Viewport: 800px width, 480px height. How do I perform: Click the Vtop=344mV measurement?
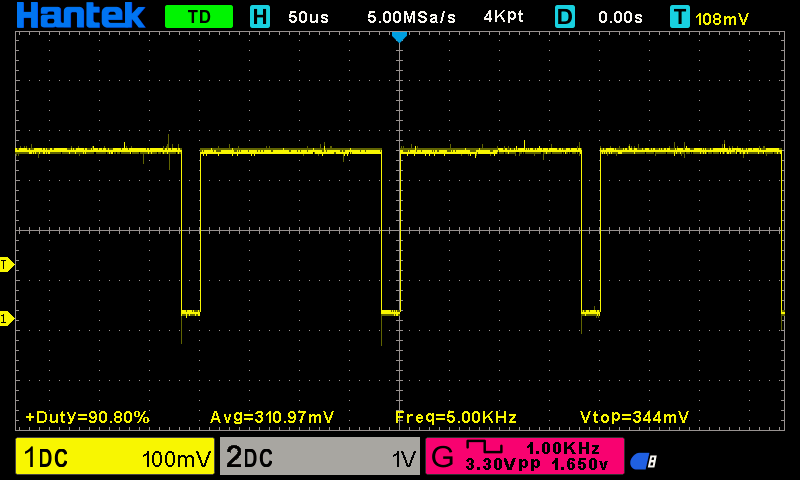(634, 416)
